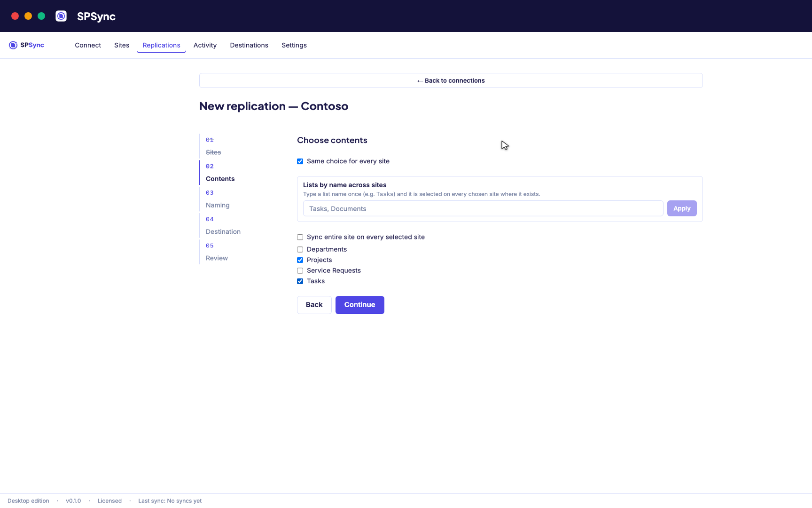Click the SPSync app icon in title bar
The image size is (812, 508).
pyautogui.click(x=61, y=16)
